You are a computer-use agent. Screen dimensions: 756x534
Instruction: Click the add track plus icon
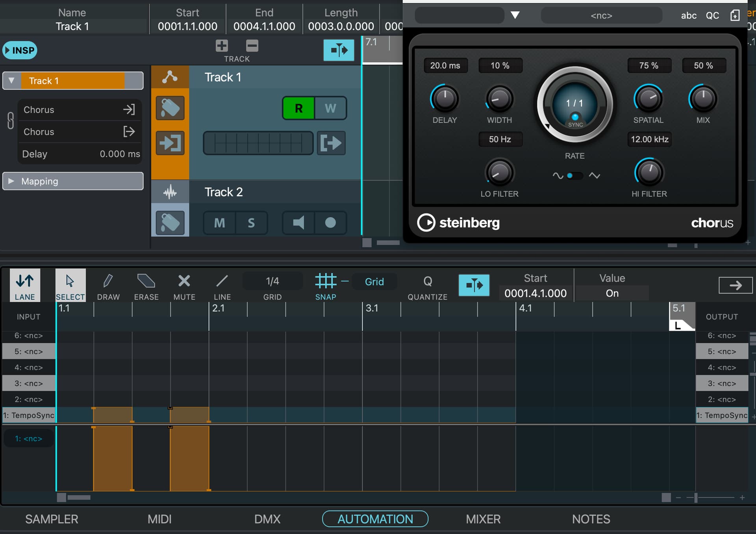pos(222,46)
